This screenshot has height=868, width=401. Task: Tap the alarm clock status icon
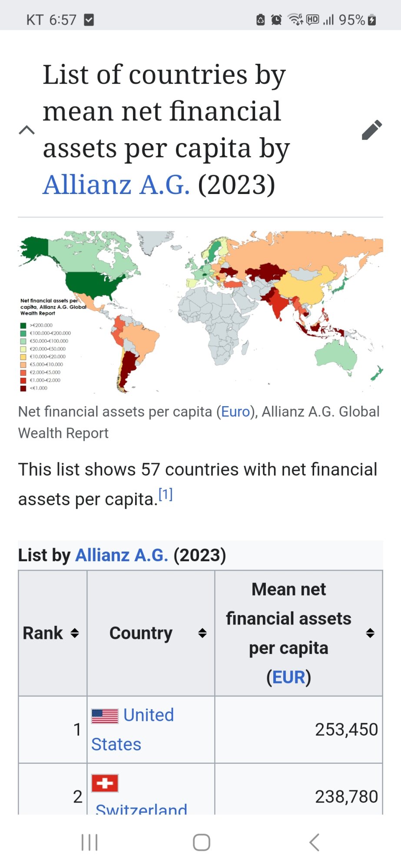(x=276, y=20)
